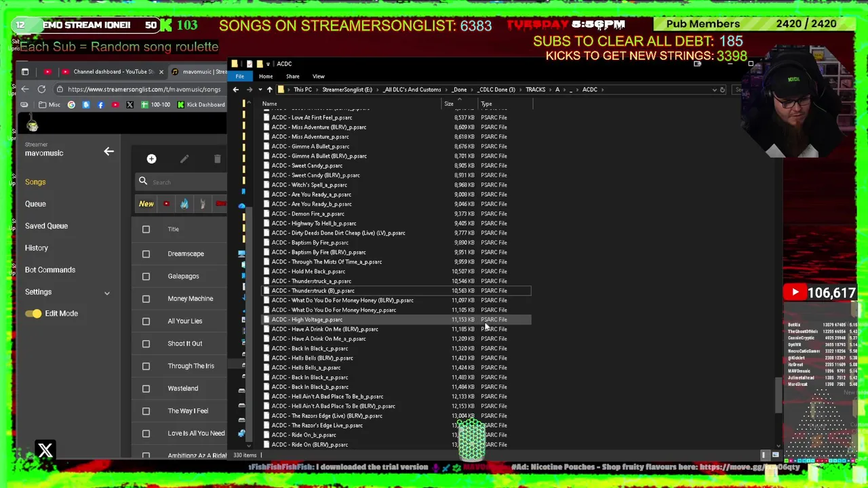
Task: Open the View ribbon tab
Action: point(318,76)
